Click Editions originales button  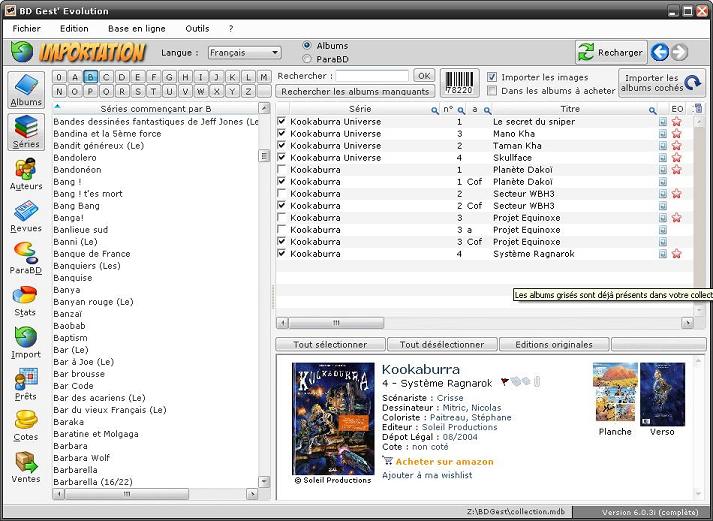click(x=554, y=345)
